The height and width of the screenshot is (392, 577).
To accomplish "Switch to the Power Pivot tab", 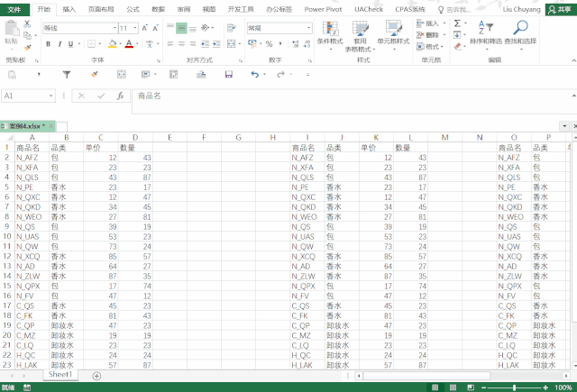I will [x=323, y=9].
